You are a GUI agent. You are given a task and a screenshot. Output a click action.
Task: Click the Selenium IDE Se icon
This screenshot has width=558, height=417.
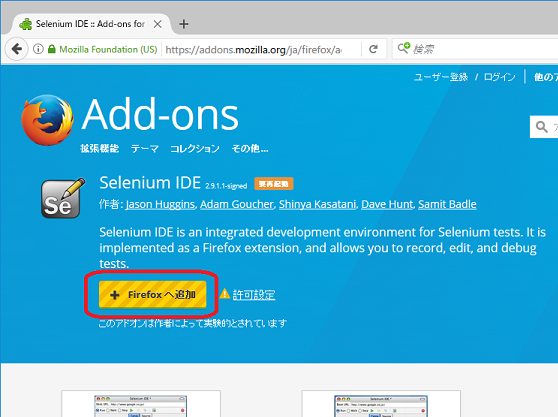point(63,198)
